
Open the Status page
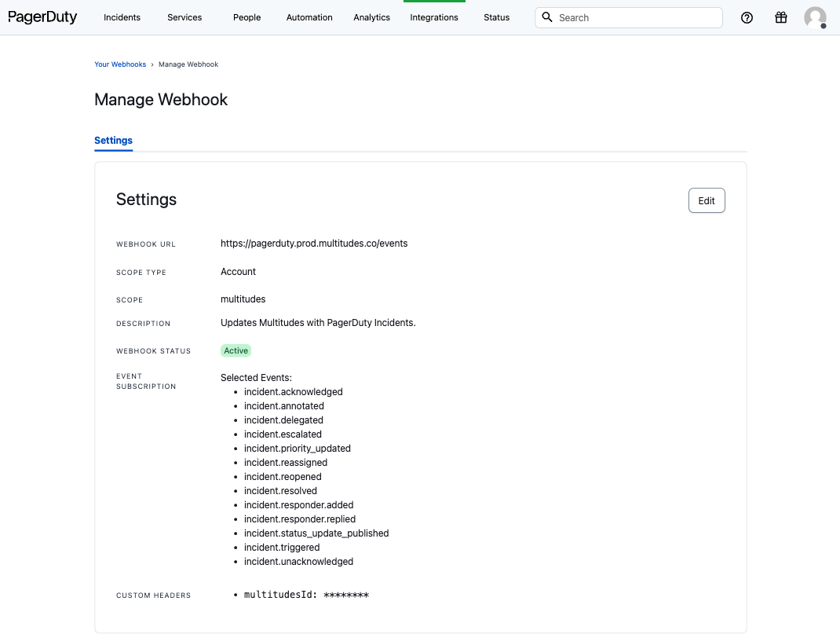(x=496, y=16)
